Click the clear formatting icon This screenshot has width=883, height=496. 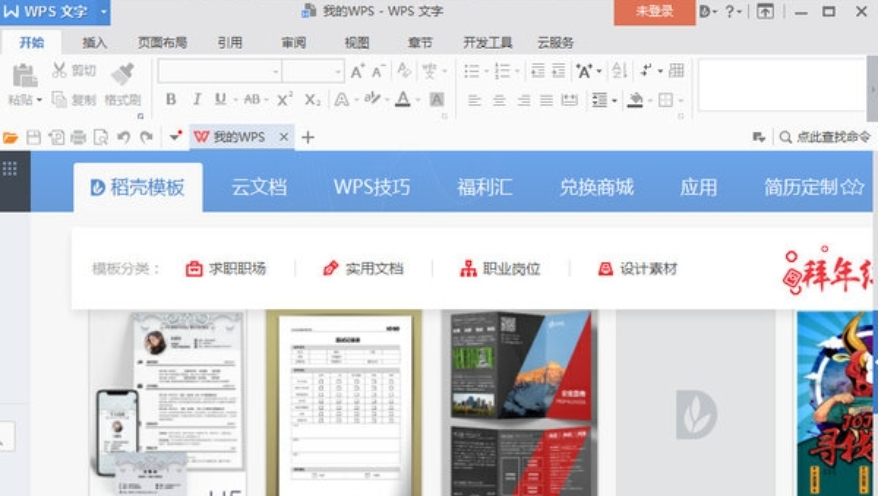(x=403, y=70)
